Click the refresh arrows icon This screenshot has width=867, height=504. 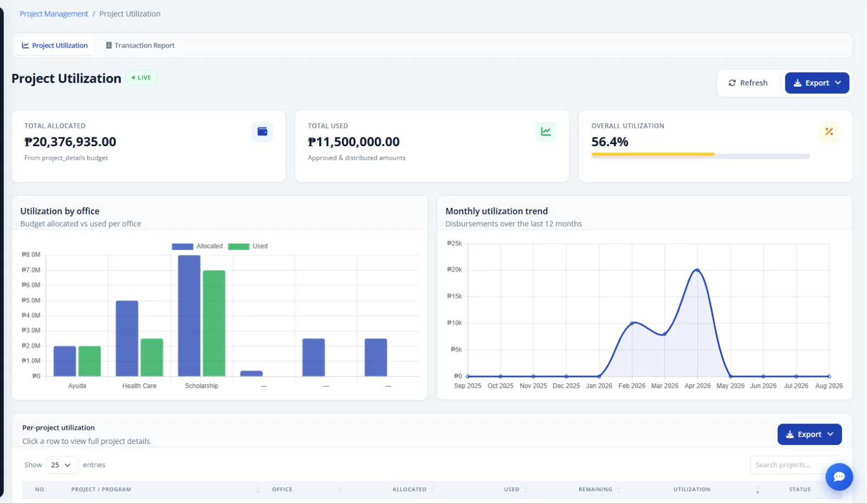(732, 83)
